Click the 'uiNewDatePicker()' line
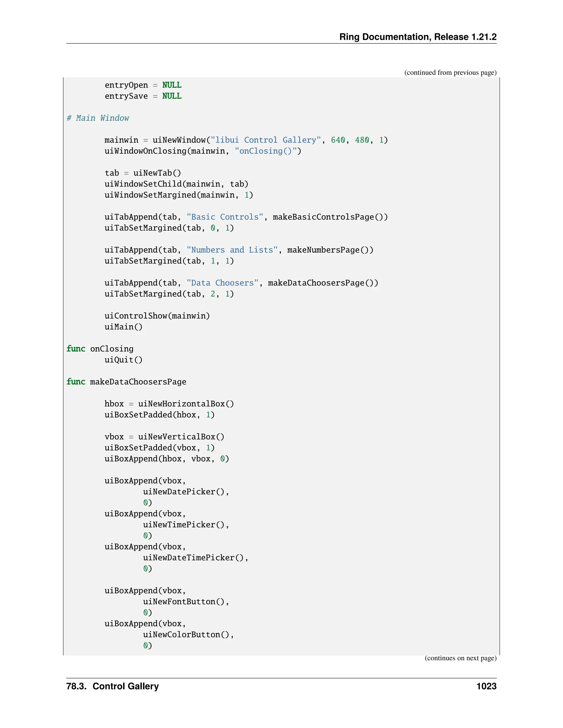This screenshot has height=728, width=563. [186, 492]
